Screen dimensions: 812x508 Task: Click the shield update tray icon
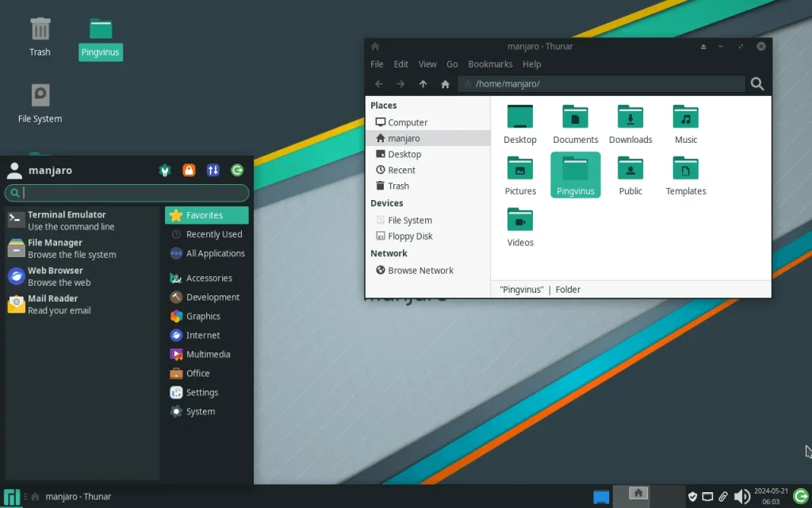tap(692, 497)
